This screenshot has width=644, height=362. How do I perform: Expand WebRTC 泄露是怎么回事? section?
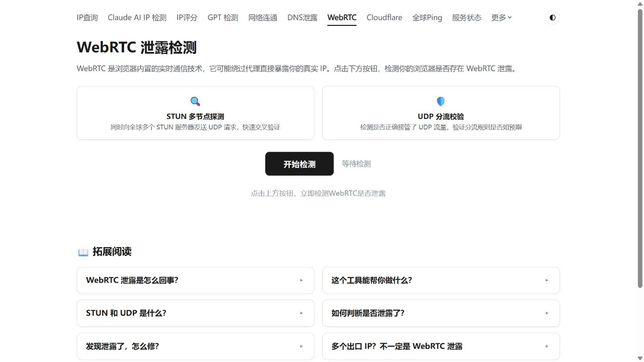(x=195, y=280)
